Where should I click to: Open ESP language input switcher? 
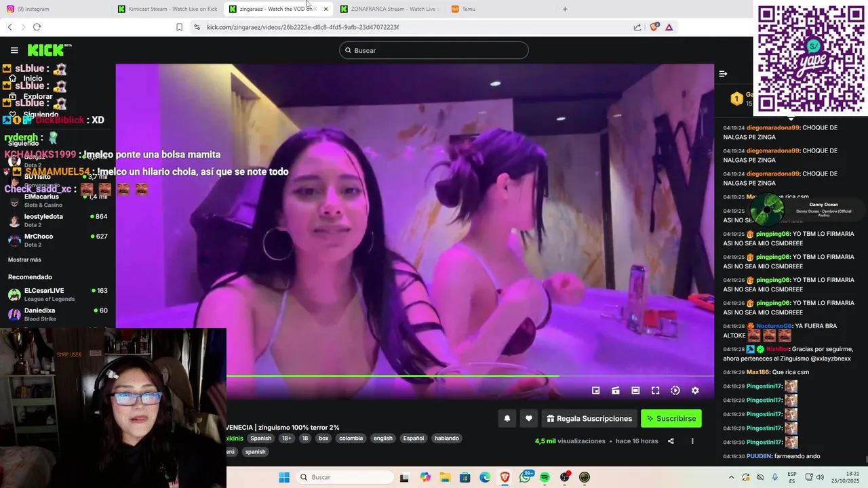[x=792, y=477]
